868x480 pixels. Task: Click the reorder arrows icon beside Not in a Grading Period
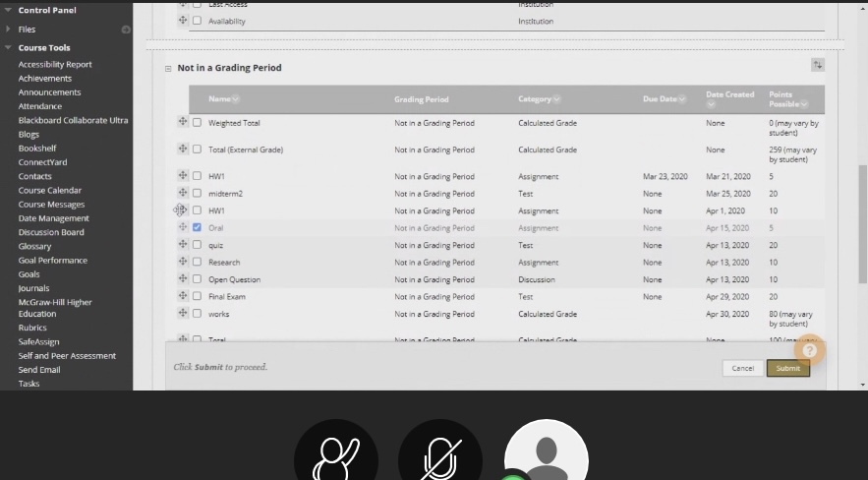coord(818,65)
